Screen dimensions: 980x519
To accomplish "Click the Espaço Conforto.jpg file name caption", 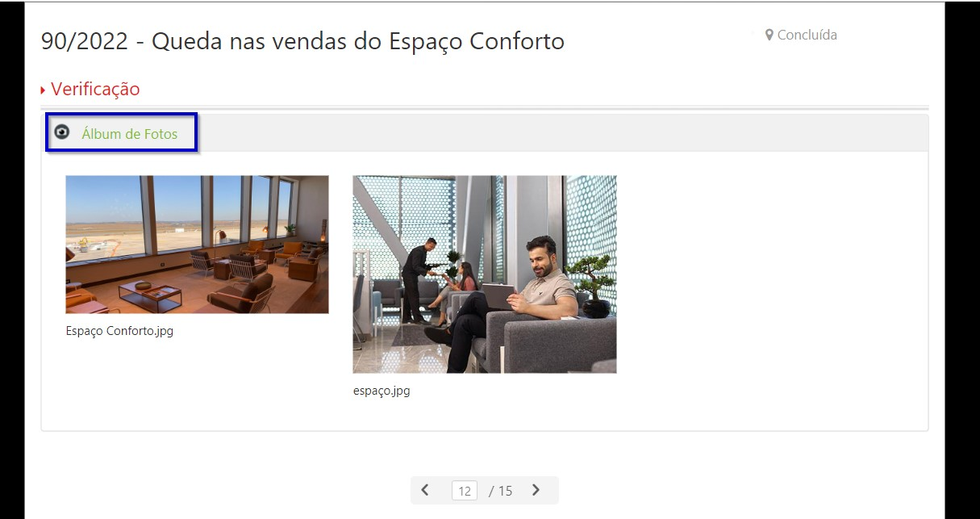I will pyautogui.click(x=119, y=331).
